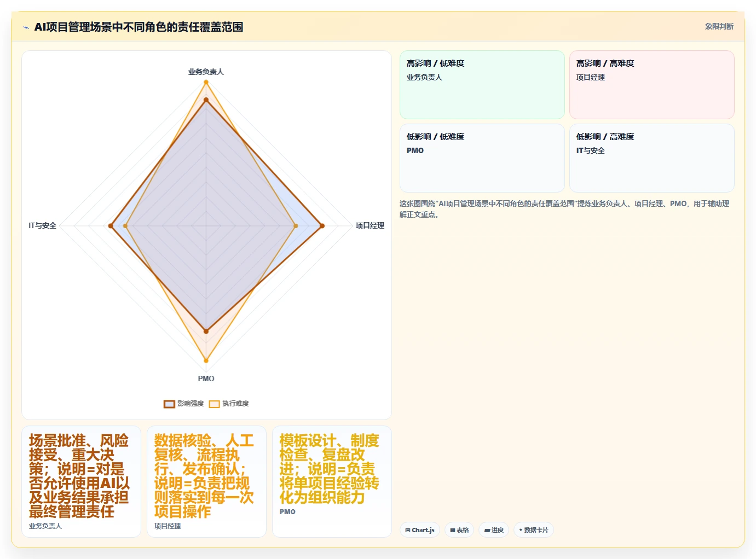756x559 pixels.
Task: Click the 业务负责人 axis label on radar chart
Action: (x=206, y=72)
